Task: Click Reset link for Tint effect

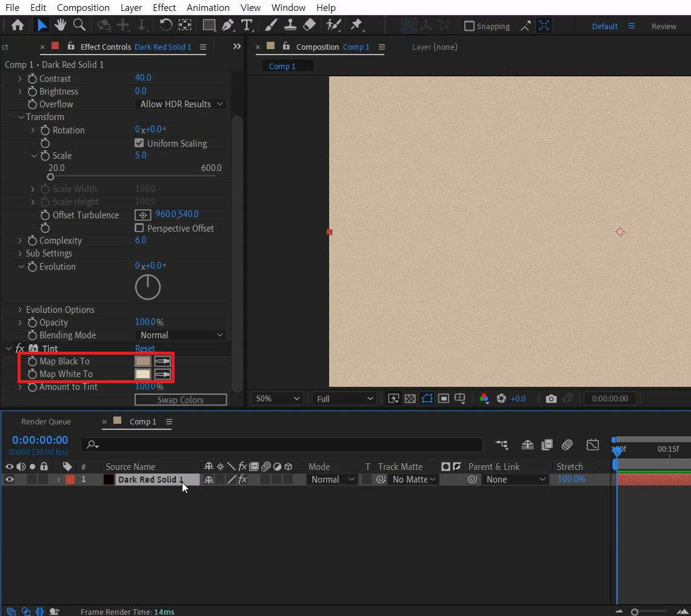Action: (145, 349)
